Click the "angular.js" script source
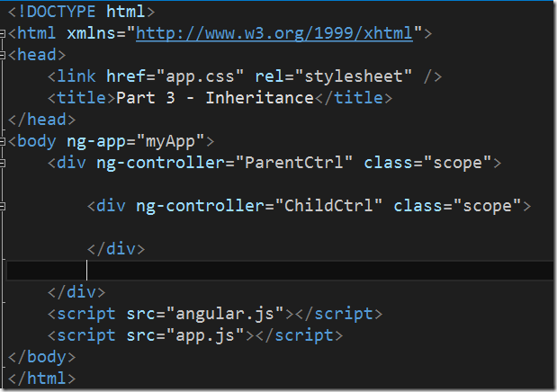The image size is (557, 392). [x=225, y=314]
